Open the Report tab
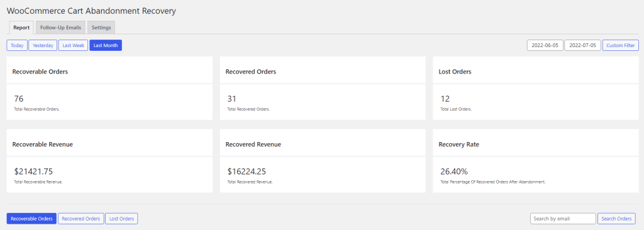Viewport: 644px width, 230px height. coord(21,28)
